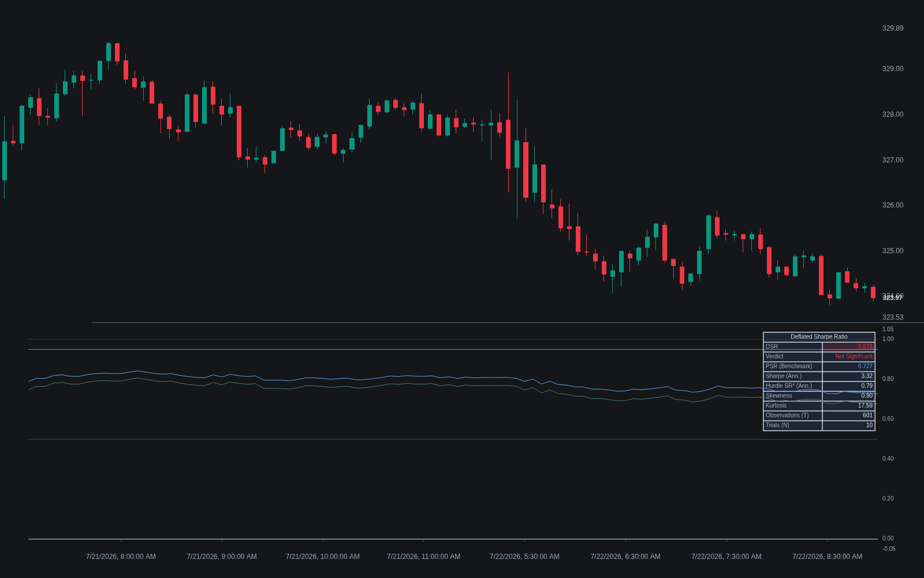Click the 326.00 price axis label
This screenshot has height=578, width=924.
(x=893, y=205)
